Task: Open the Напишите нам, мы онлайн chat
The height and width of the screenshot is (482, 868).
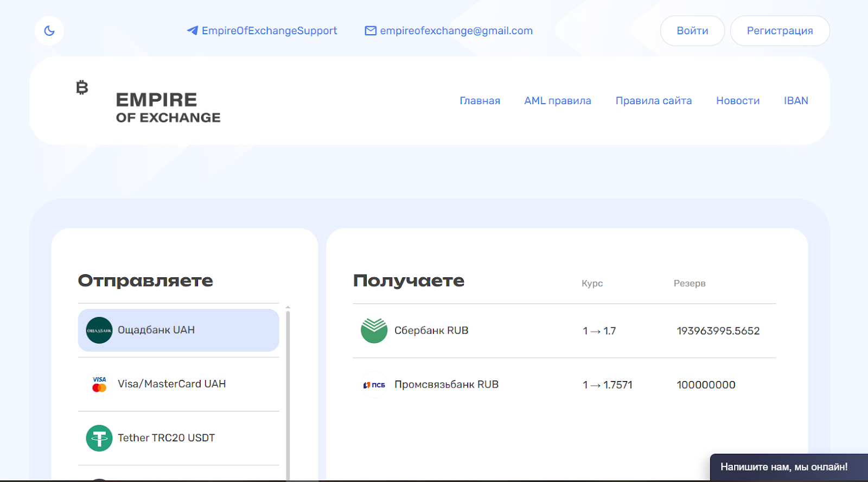Action: (783, 467)
